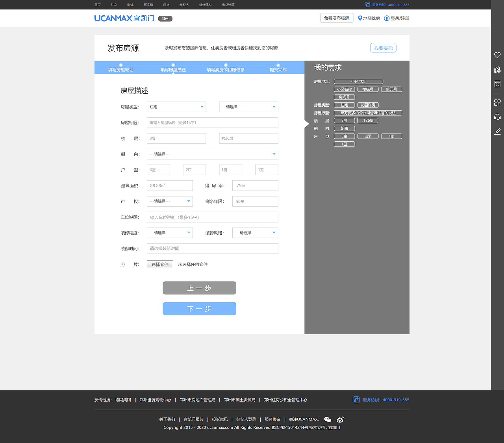Click the phone icon beside 服务热线 hotline
The height and width of the screenshot is (443, 504).
click(356, 400)
